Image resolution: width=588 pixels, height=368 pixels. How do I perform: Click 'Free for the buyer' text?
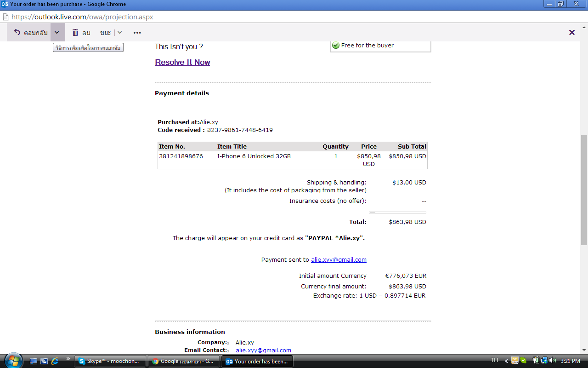pos(367,45)
